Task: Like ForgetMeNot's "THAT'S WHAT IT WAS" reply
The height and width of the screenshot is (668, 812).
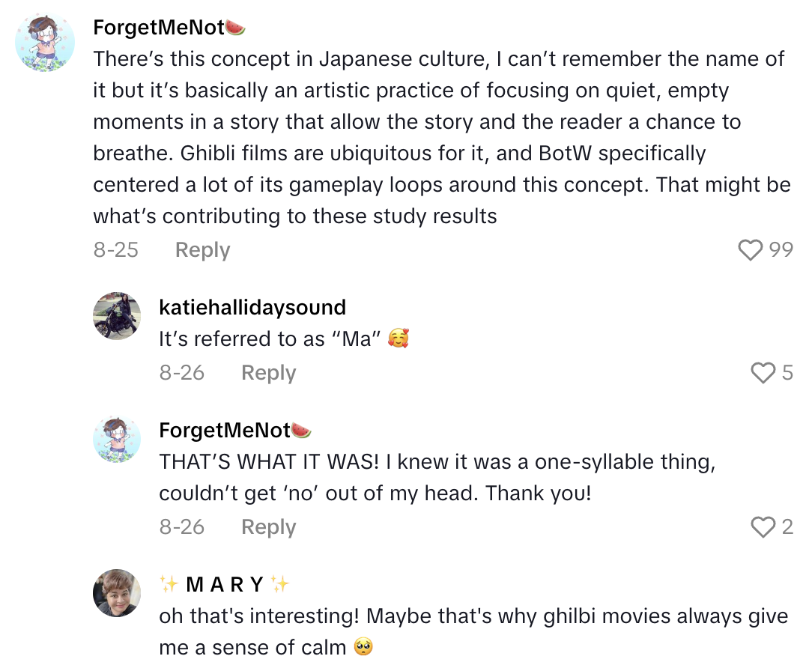Action: click(x=763, y=527)
